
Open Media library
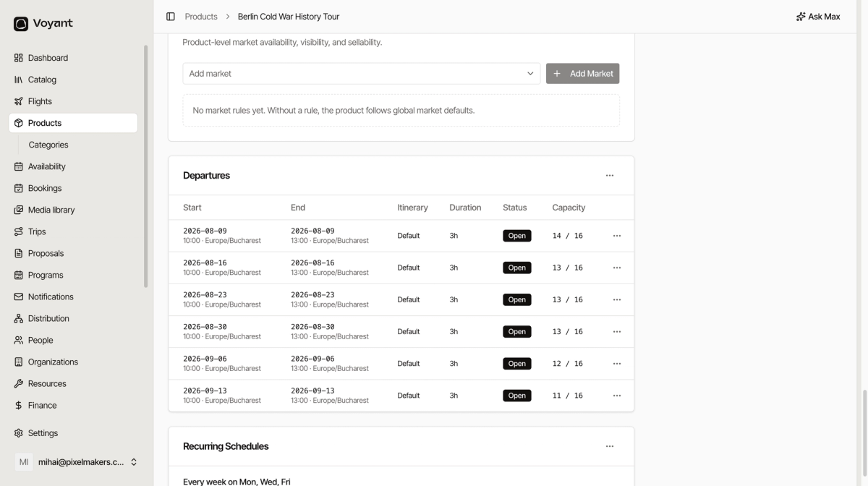(73, 210)
